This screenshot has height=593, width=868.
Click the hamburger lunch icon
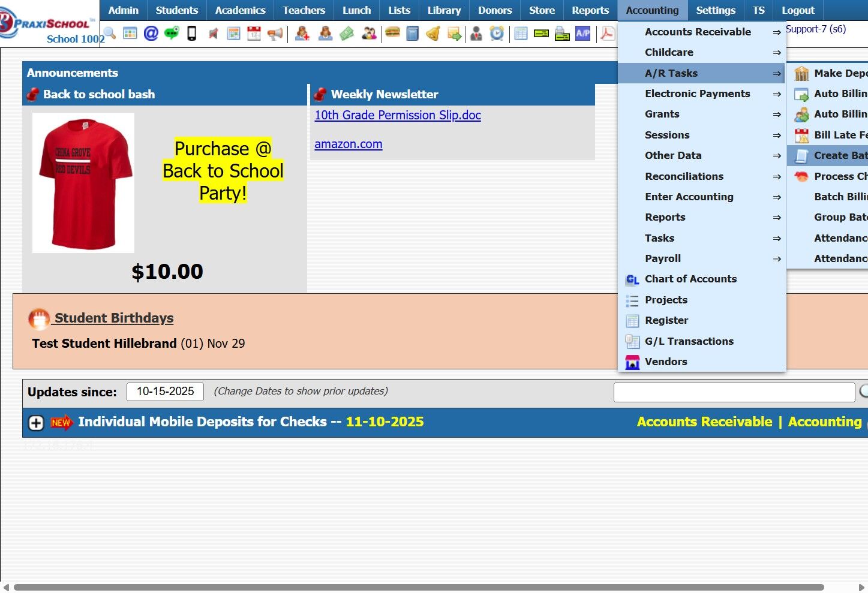click(x=393, y=32)
